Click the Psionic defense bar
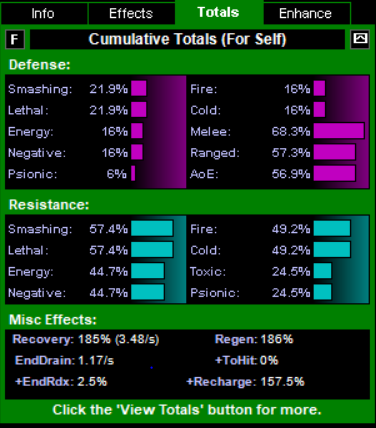The height and width of the screenshot is (428, 376). coord(133,174)
